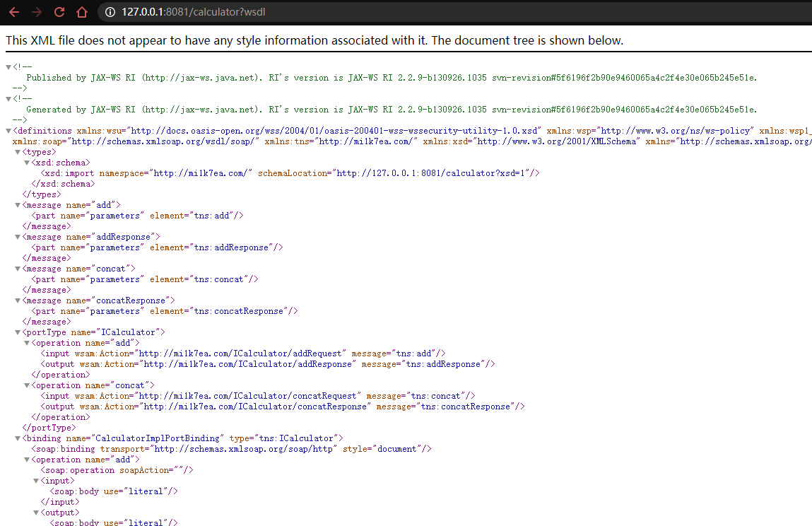
Task: Collapse the CalculatorImplPortBinding binding node
Action: tap(18, 438)
